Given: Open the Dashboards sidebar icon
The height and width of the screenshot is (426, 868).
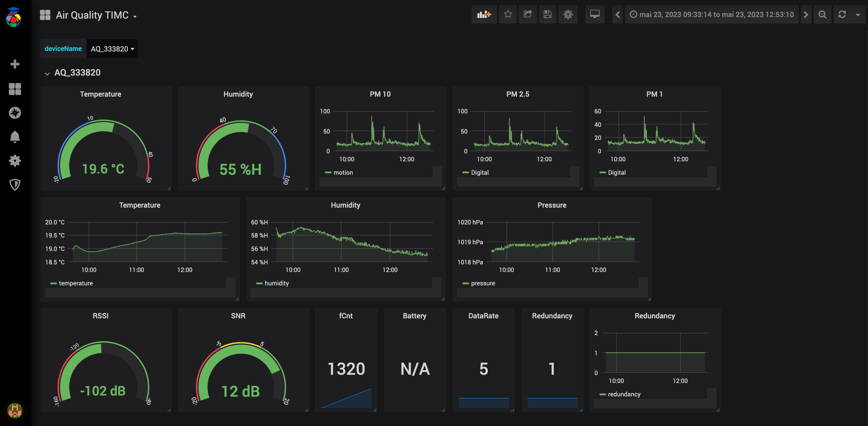Looking at the screenshot, I should 15,89.
